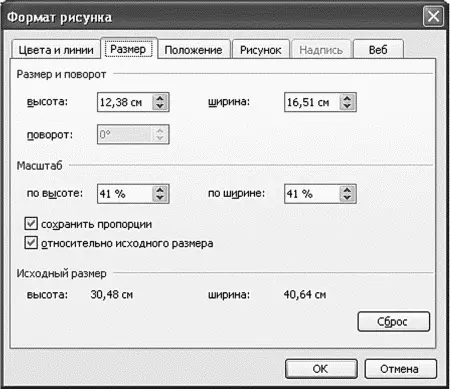Toggle относительно исходного размера checkbox
Image resolution: width=450 pixels, height=389 pixels.
pyautogui.click(x=31, y=243)
